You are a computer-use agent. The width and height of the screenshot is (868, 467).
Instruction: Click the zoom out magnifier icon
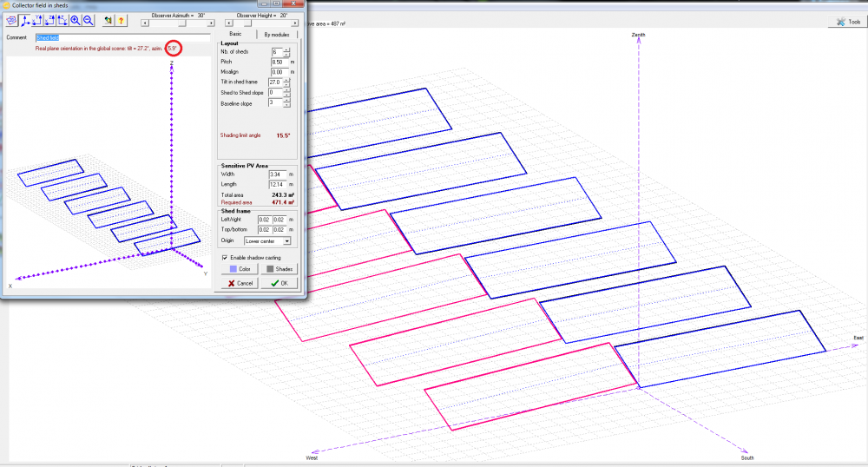(88, 20)
